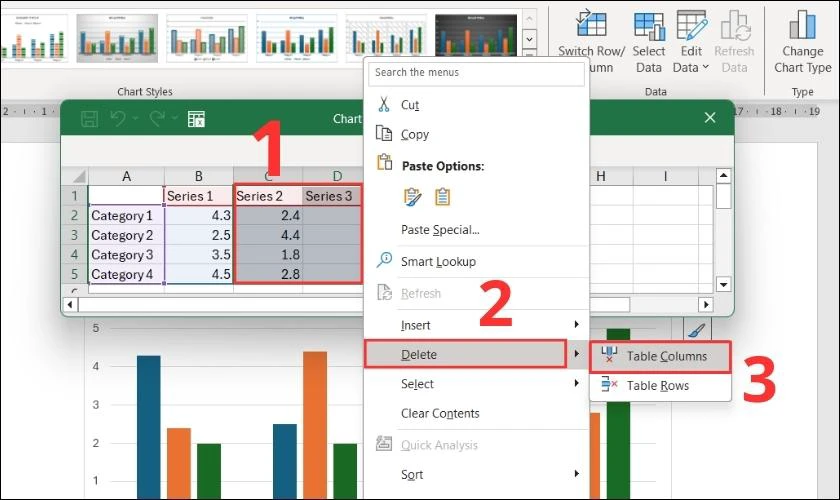Click the chart styles paintbrush icon
The width and height of the screenshot is (840, 500).
click(696, 330)
